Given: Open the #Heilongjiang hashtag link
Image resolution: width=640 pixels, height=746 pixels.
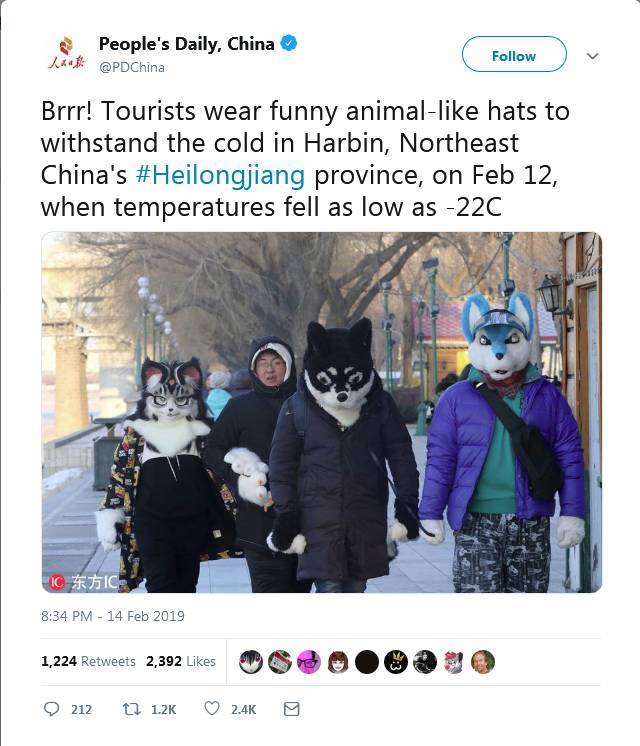Looking at the screenshot, I should [x=220, y=175].
